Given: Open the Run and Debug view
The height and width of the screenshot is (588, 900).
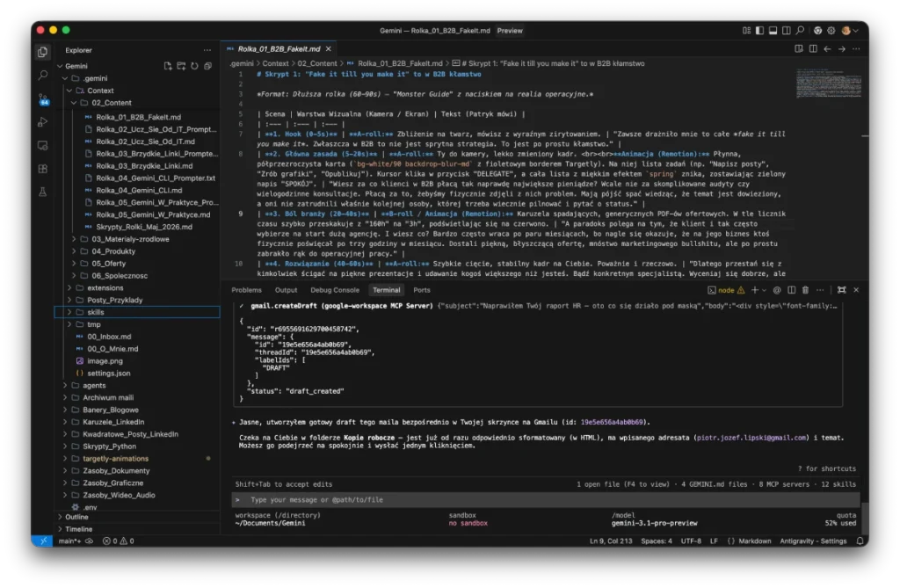Looking at the screenshot, I should click(x=42, y=122).
